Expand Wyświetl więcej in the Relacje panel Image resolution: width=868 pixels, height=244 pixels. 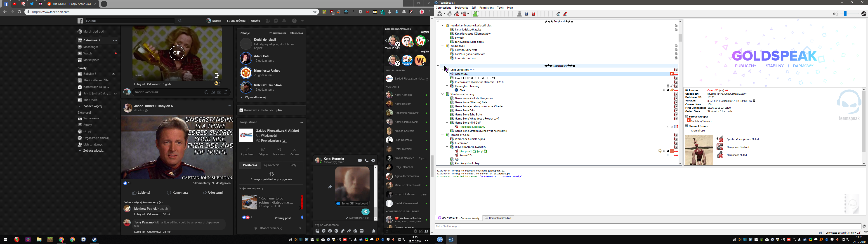point(255,97)
